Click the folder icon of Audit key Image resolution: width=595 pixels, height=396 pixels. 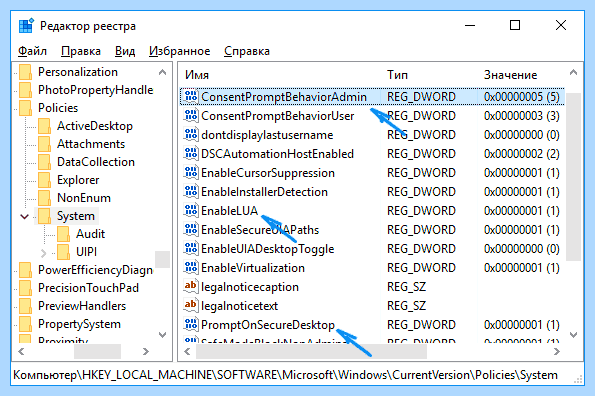(x=64, y=234)
